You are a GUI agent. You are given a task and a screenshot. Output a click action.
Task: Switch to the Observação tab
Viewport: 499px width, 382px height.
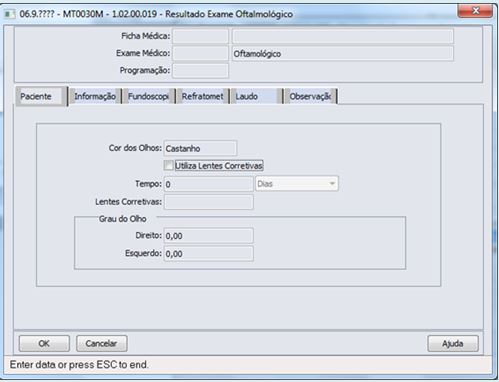[310, 96]
